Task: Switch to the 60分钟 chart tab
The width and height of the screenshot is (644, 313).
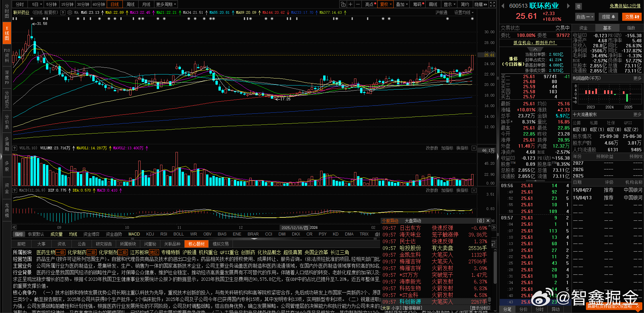Action: click(x=99, y=4)
